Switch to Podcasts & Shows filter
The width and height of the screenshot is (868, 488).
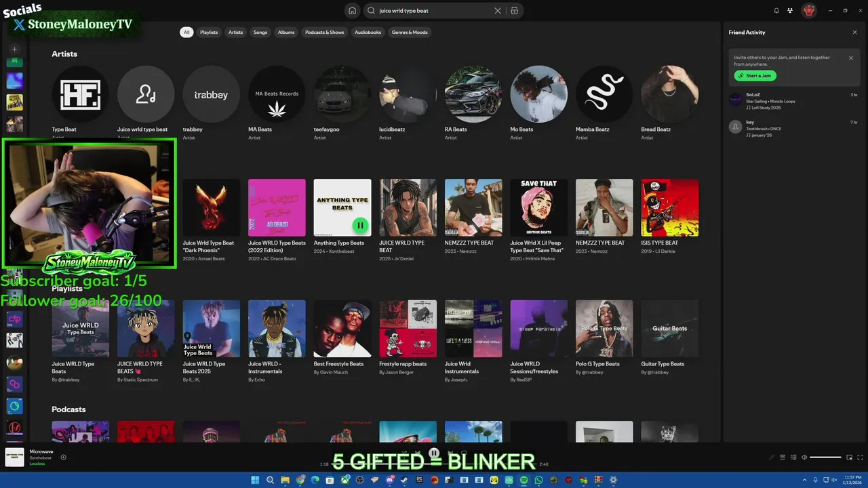point(325,33)
